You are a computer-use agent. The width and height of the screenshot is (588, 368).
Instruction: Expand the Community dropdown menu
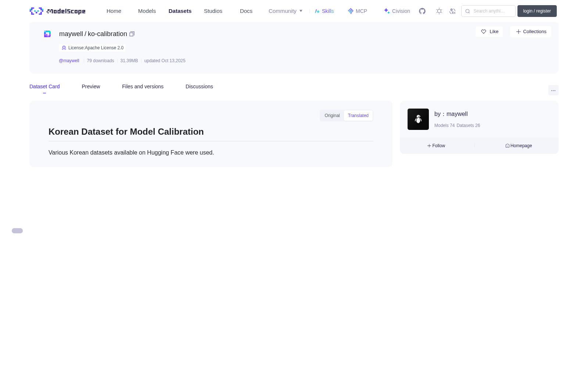(x=286, y=11)
